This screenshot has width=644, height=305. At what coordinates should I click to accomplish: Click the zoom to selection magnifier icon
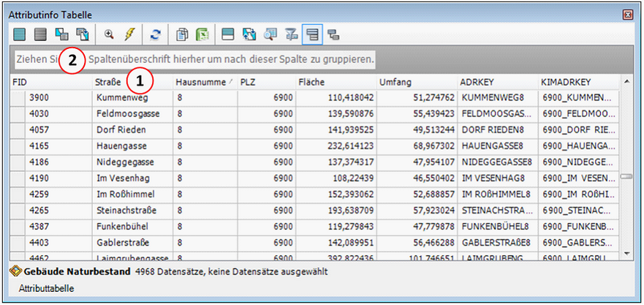(110, 34)
